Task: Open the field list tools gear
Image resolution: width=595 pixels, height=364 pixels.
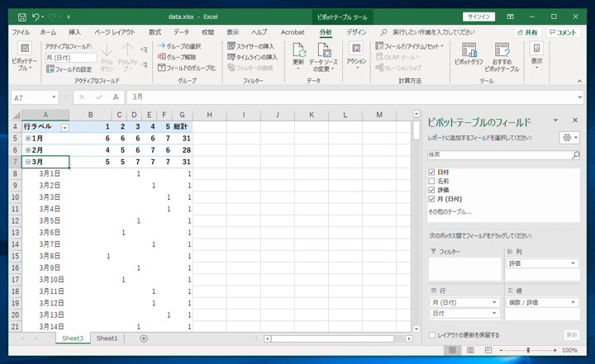Action: point(569,138)
